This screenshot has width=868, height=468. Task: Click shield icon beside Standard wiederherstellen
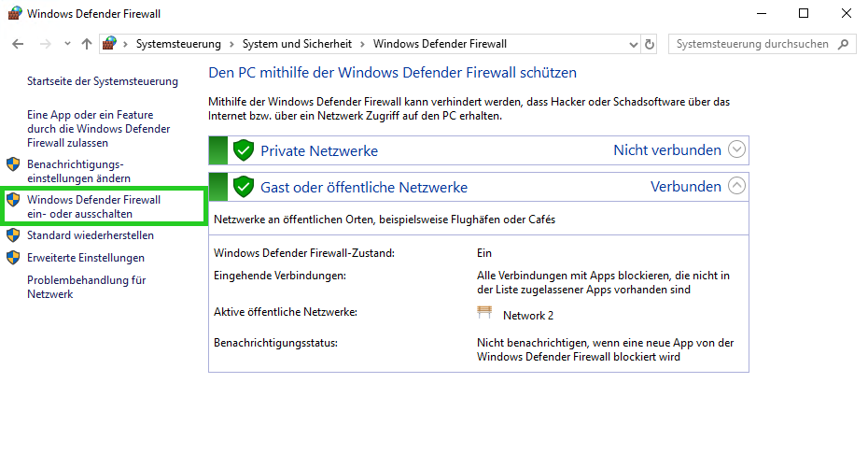point(13,234)
